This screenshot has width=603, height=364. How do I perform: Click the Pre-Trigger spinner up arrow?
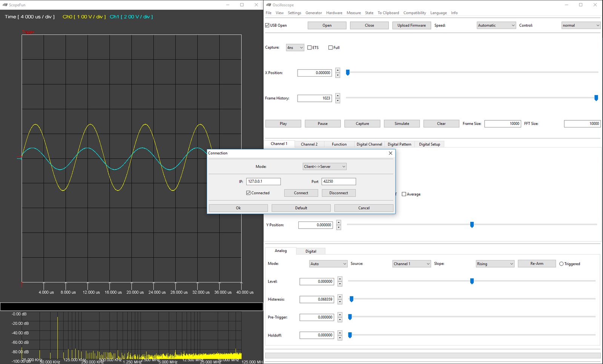[x=340, y=315]
